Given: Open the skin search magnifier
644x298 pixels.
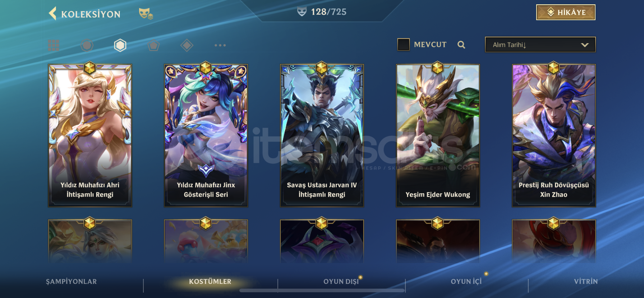Looking at the screenshot, I should tap(461, 45).
